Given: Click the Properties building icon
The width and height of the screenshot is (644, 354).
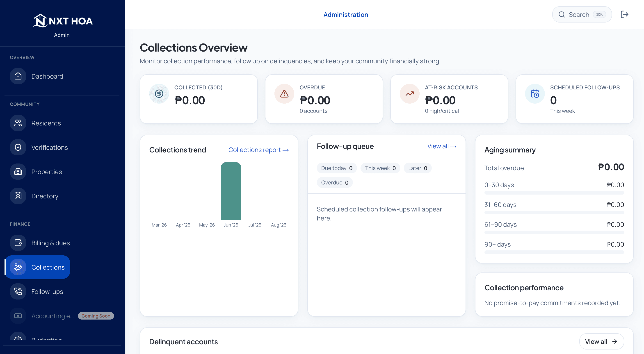Looking at the screenshot, I should tap(18, 172).
